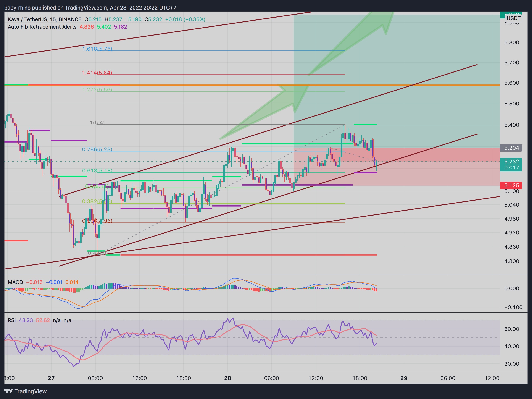Click the TradingView logo in the footer
This screenshot has height=399, width=532.
point(26,391)
